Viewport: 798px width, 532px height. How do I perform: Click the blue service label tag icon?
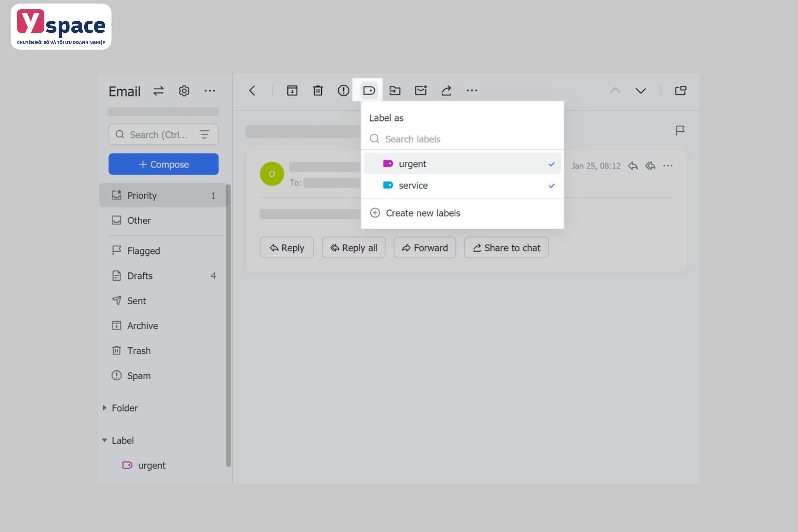(x=388, y=185)
